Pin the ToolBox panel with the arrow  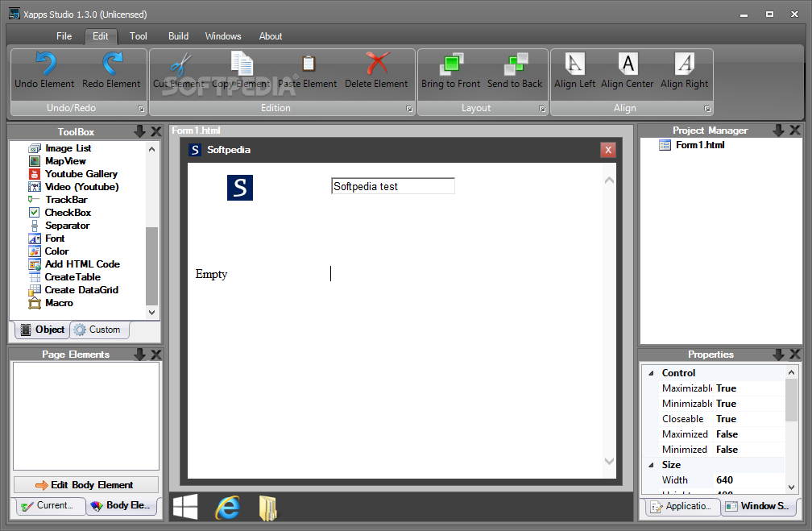139,131
